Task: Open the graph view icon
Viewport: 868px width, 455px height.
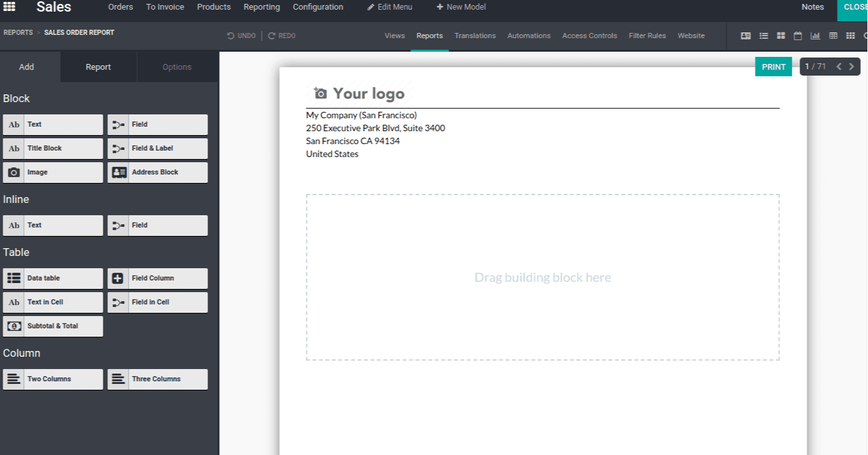Action: pyautogui.click(x=815, y=36)
